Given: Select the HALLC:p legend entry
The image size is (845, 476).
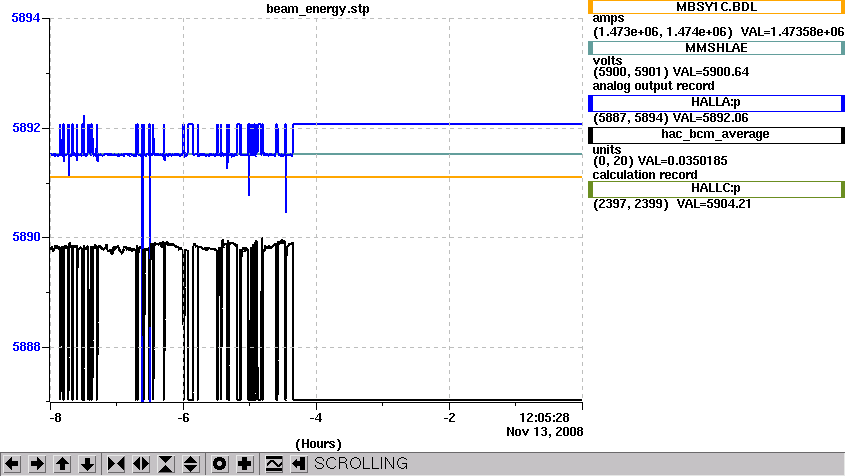Looking at the screenshot, I should pos(716,189).
